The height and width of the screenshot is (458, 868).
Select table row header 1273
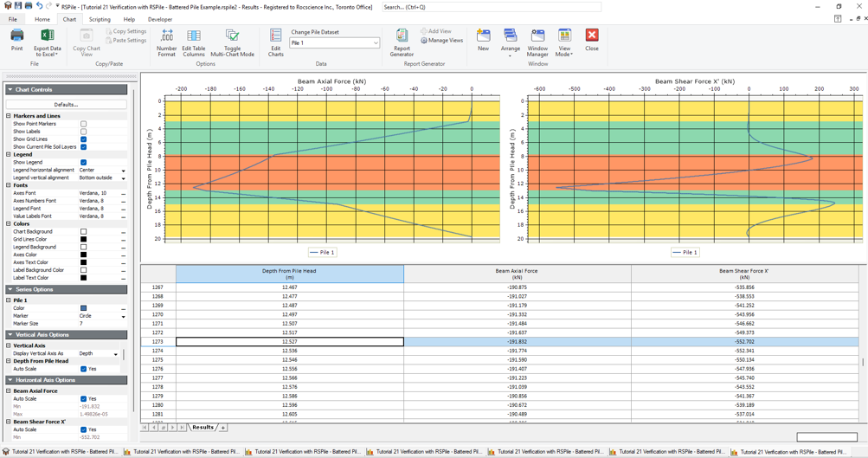pyautogui.click(x=158, y=342)
